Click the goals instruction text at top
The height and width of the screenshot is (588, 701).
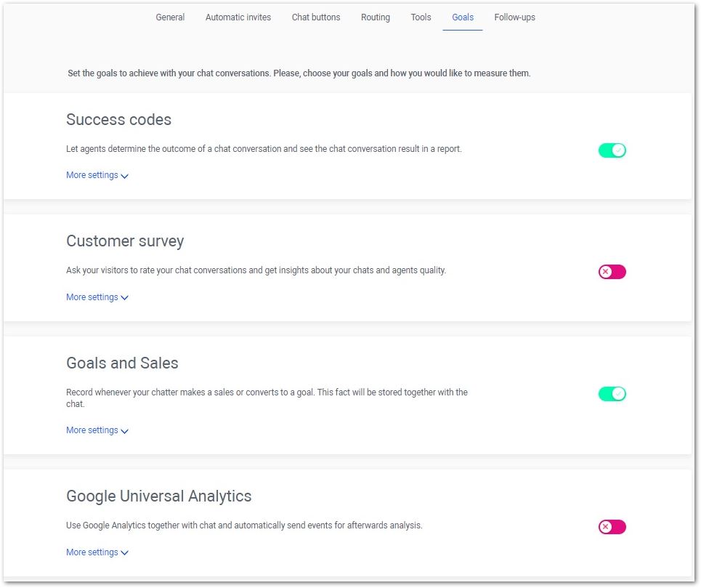(x=299, y=73)
